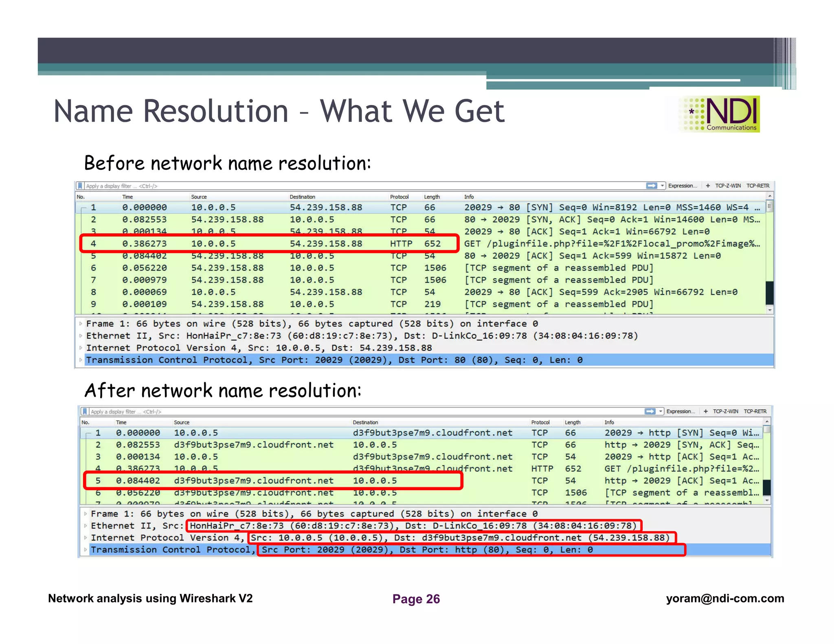This screenshot has width=834, height=644.
Task: Select packet 7 with time 0.000979 in top list
Action: pos(420,280)
